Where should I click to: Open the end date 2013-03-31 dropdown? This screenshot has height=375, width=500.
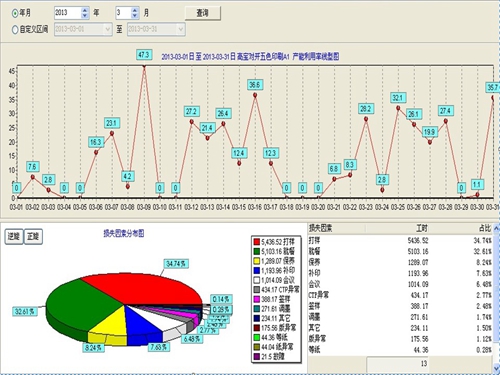[x=181, y=29]
